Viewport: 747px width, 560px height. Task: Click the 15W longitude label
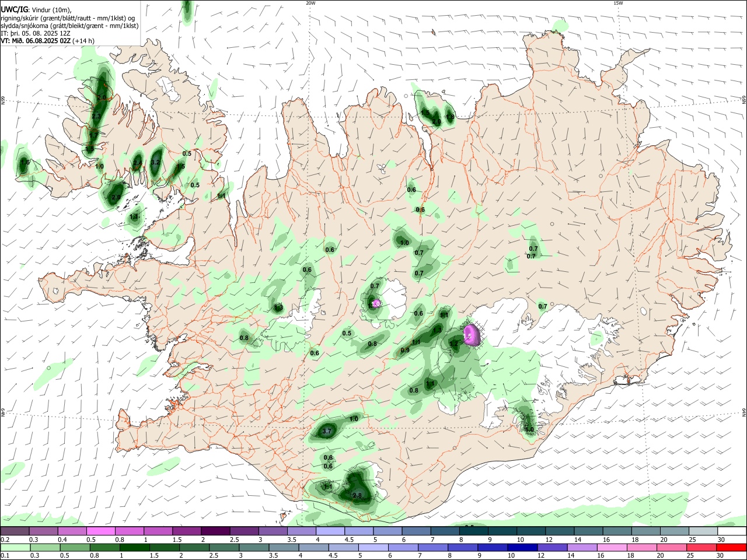pos(617,3)
